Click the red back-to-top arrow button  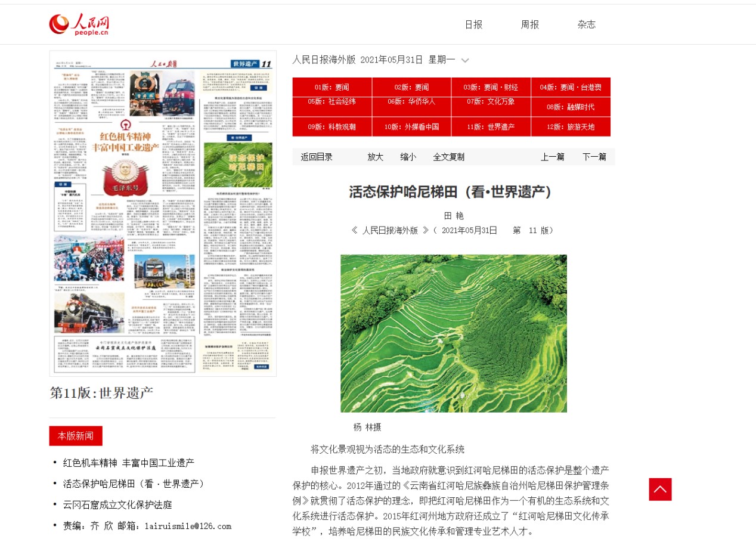coord(660,490)
